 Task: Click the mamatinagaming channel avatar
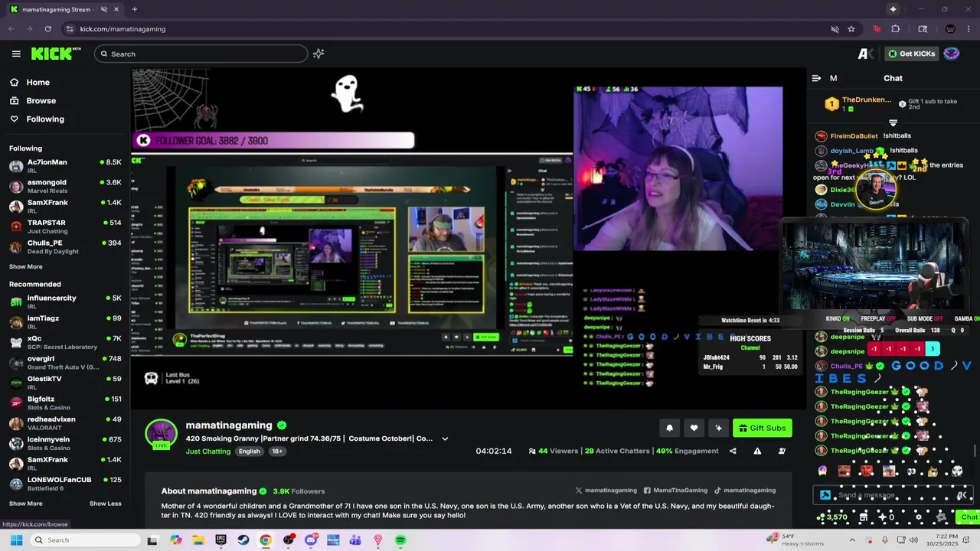161,433
